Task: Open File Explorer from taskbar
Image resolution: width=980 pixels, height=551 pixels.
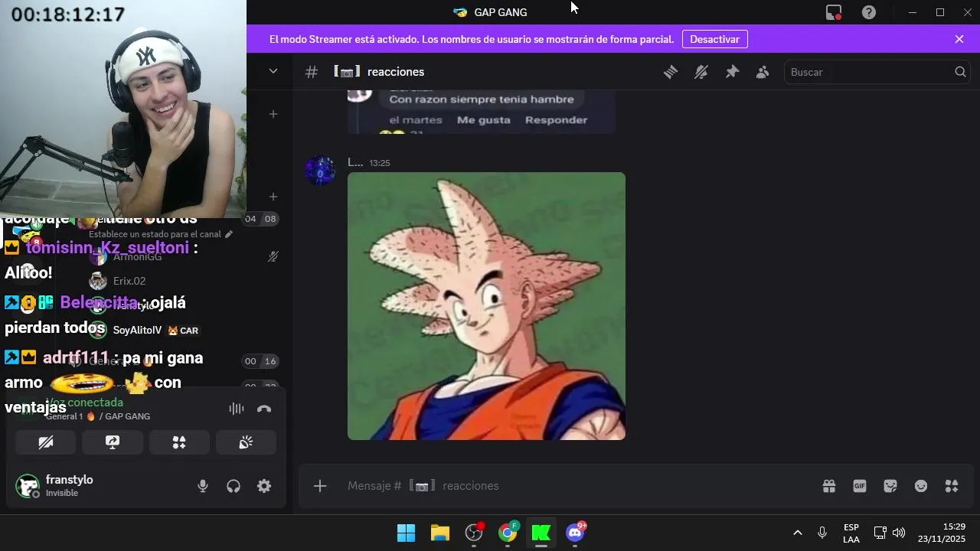Action: 440,533
